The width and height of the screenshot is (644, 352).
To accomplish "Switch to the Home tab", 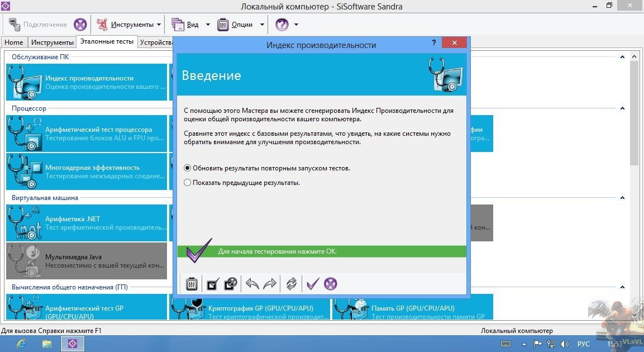I will 14,42.
